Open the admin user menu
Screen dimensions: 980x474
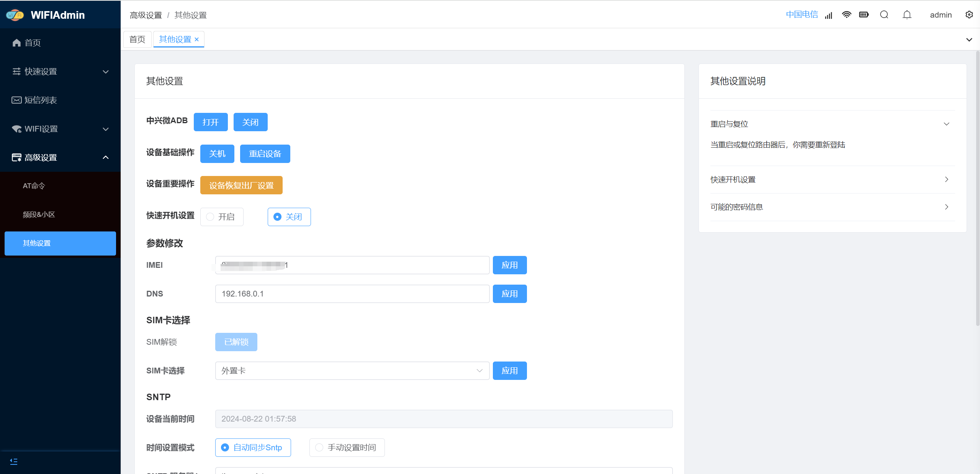point(941,15)
